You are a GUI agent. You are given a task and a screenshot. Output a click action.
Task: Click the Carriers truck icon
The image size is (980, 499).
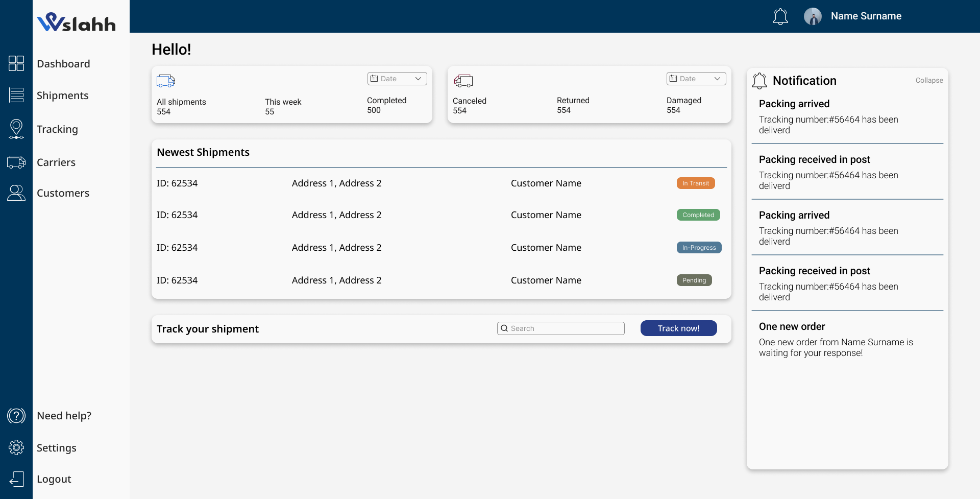pyautogui.click(x=16, y=162)
